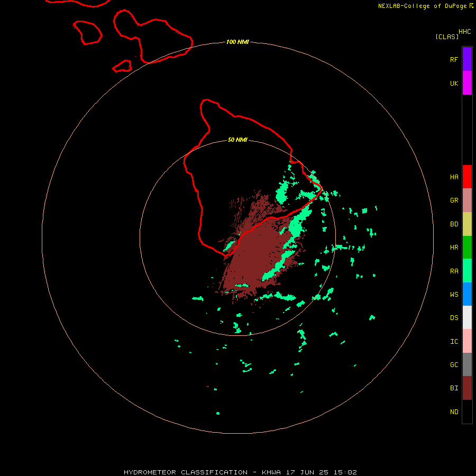Viewport: 476px width, 476px height.
Task: Click the 'BI' legend label
Action: click(x=454, y=388)
